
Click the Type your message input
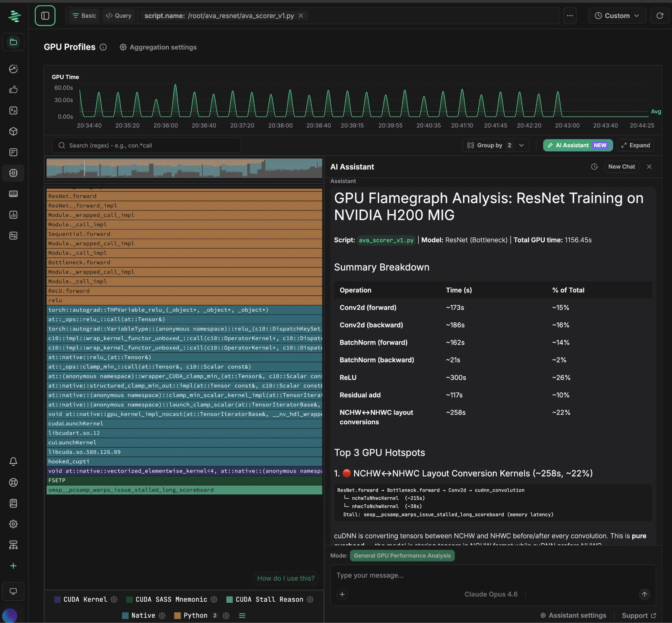tap(493, 576)
